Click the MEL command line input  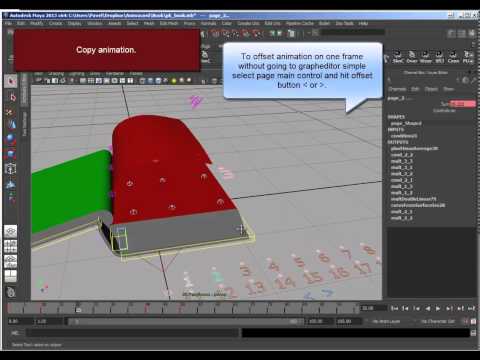133,333
